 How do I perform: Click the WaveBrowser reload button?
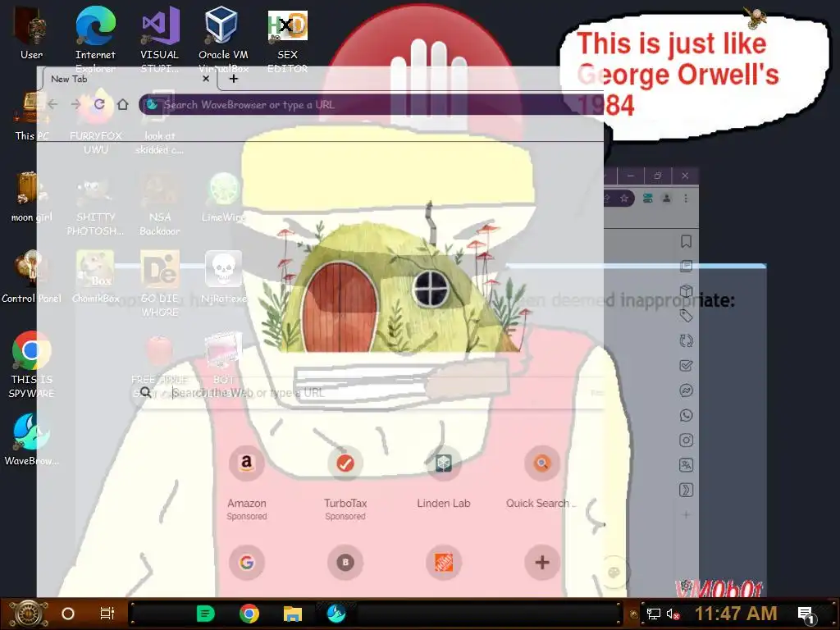point(99,104)
